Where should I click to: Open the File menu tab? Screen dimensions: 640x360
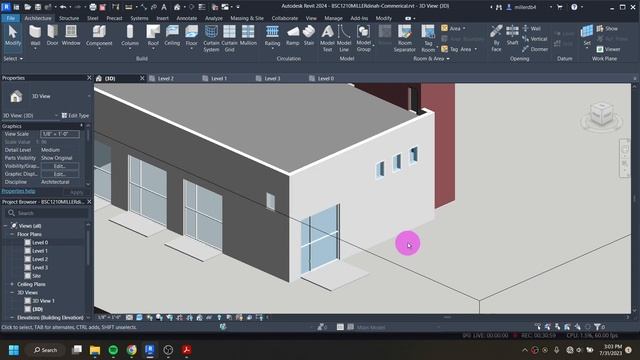click(11, 18)
